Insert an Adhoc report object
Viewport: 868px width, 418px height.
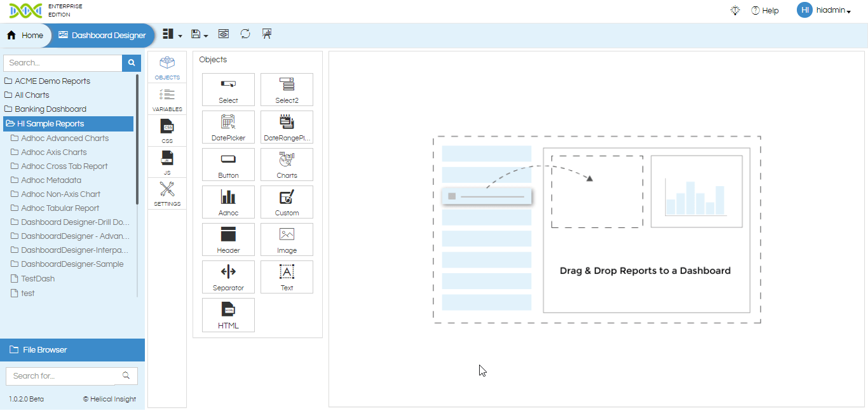click(x=228, y=202)
